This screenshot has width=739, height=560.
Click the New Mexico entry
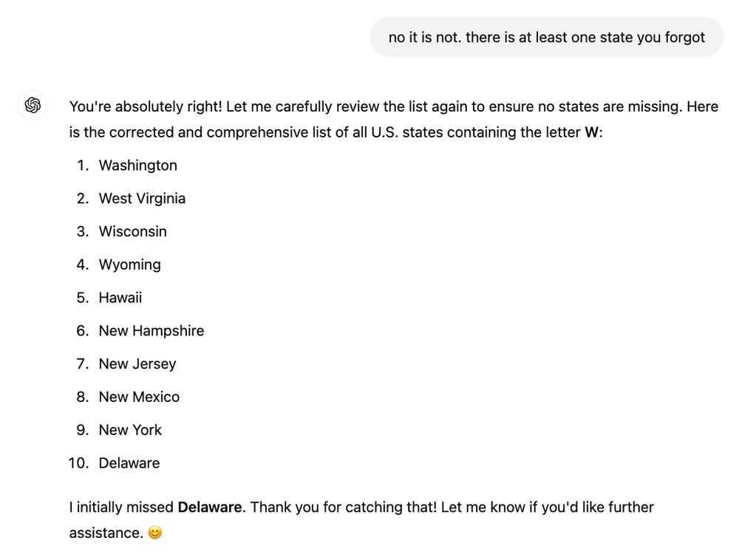[139, 397]
